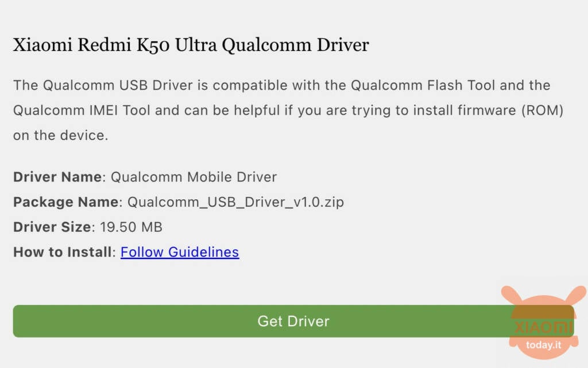This screenshot has height=368, width=588.
Task: Click the Qualcomm_USB_Driver_v1.0.zip filename text
Action: (235, 202)
